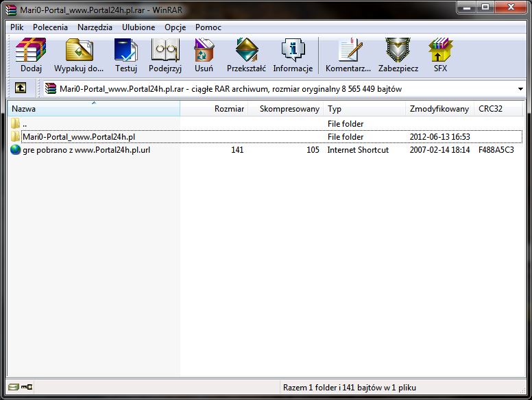This screenshot has width=532, height=400.
Task: Open the Ulubione menu
Action: [x=138, y=27]
